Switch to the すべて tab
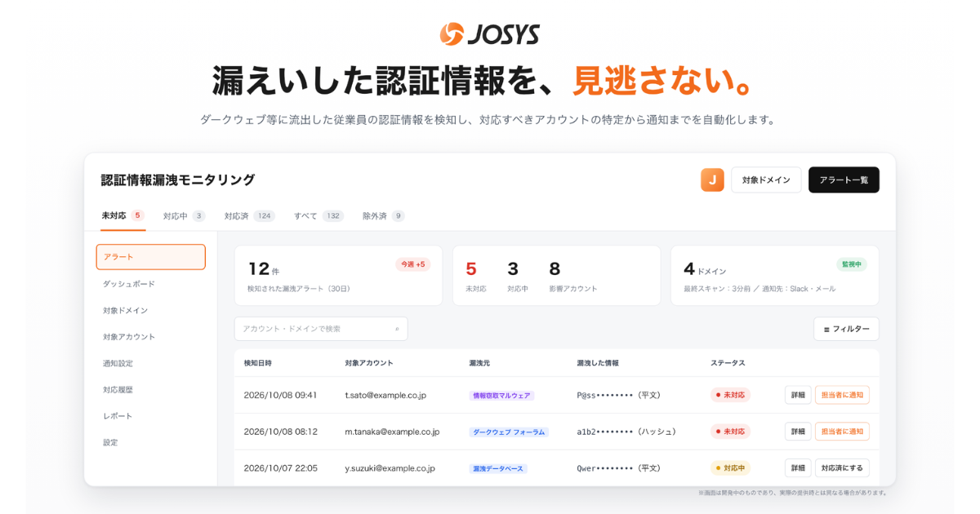This screenshot has width=980, height=514. (x=318, y=216)
